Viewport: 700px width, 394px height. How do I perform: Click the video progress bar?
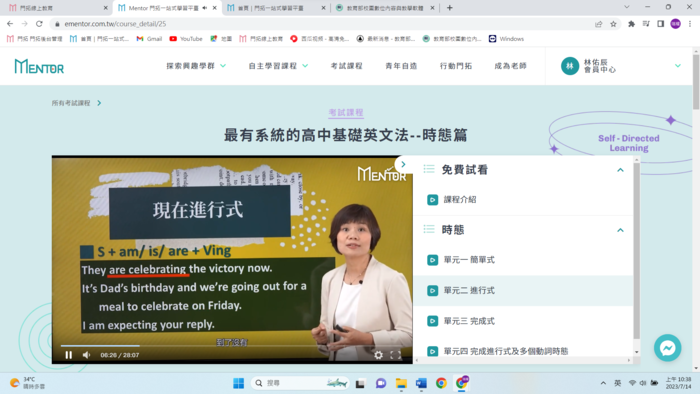232,345
